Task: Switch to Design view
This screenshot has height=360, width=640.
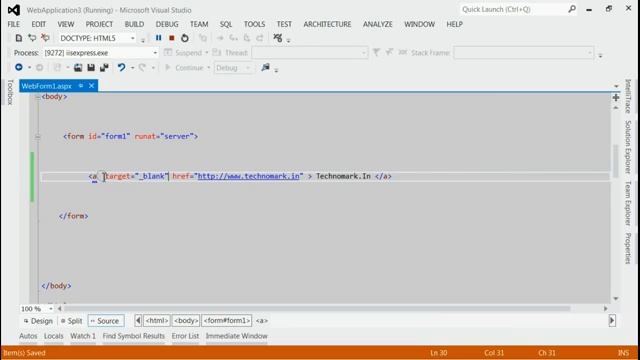Action: pos(38,321)
